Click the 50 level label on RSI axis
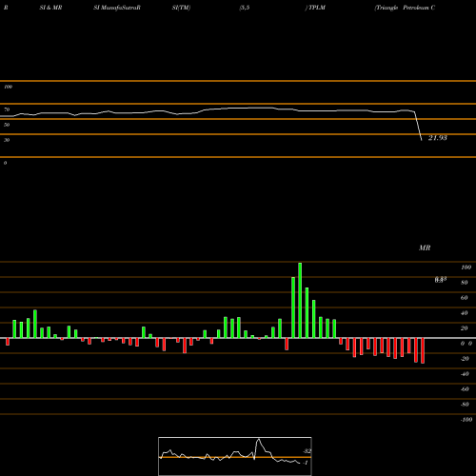This screenshot has height=476, width=476. coord(7,125)
